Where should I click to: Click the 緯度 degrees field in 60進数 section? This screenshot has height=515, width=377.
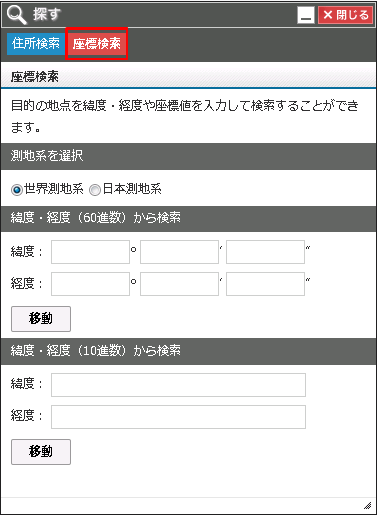[x=90, y=252]
